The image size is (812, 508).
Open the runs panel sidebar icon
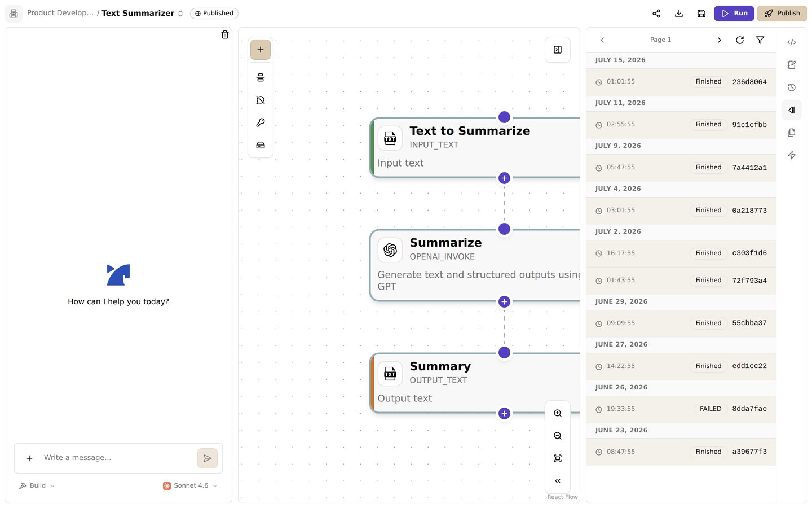pyautogui.click(x=792, y=110)
